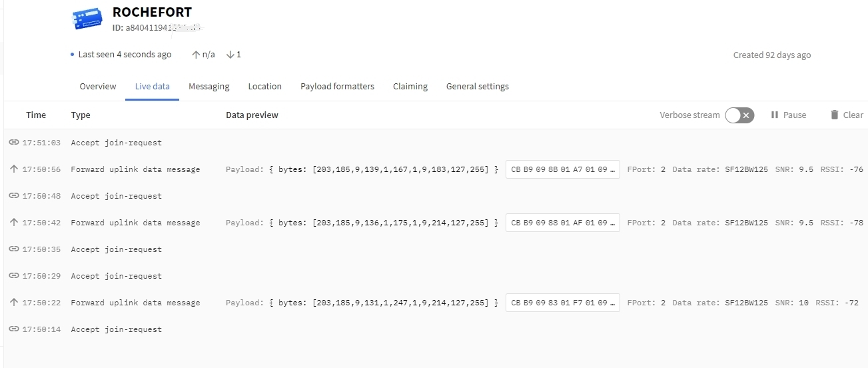Click the hex payload box at 17:50:22
This screenshot has height=368, width=868.
[x=562, y=303]
